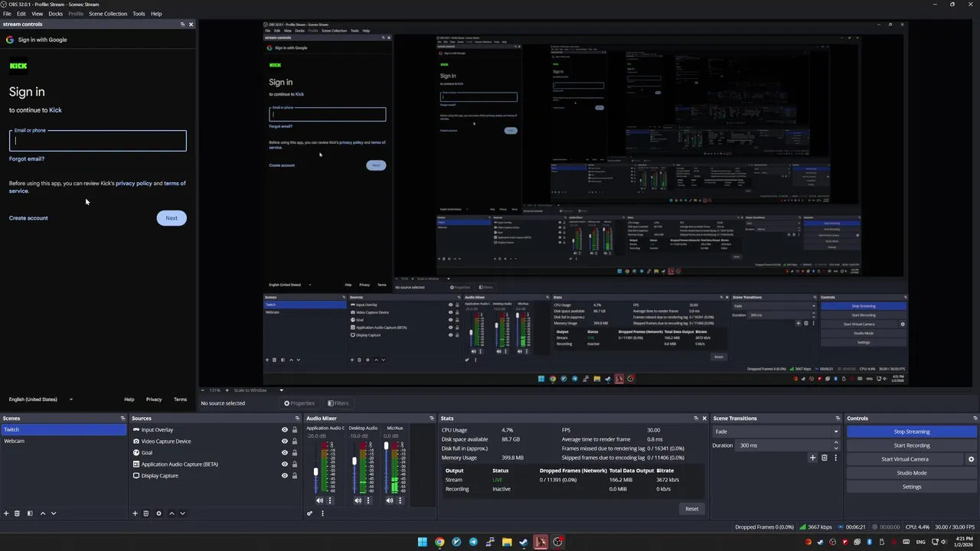This screenshot has height=551, width=980.
Task: Close the Stats dock
Action: (x=704, y=419)
